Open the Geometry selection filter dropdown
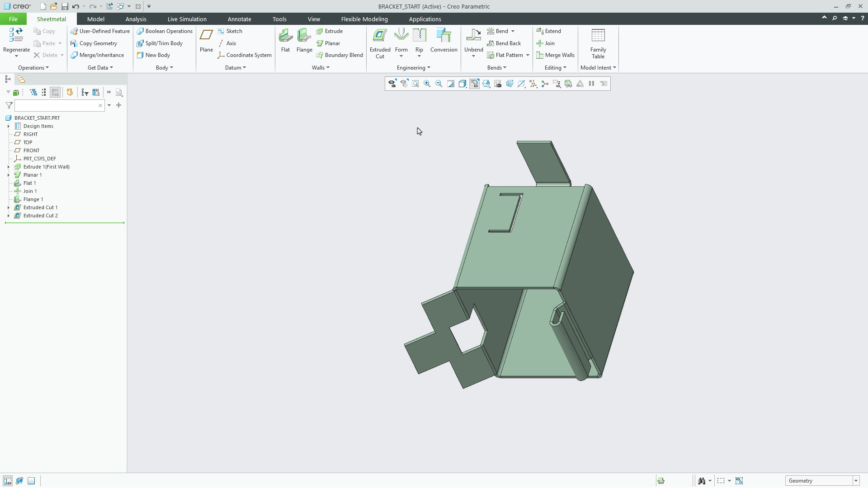 coord(856,481)
